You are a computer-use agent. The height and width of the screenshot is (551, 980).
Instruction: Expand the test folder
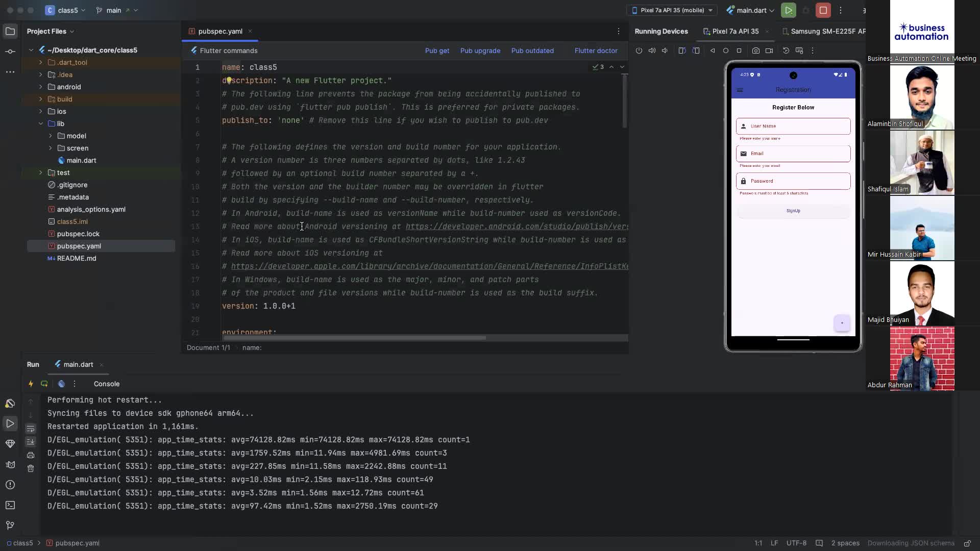[41, 172]
